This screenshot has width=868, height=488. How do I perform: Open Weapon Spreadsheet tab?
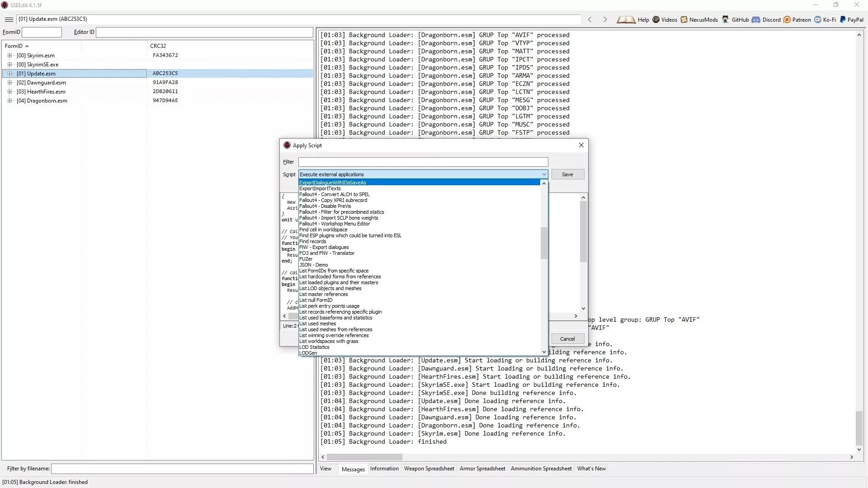coord(429,469)
